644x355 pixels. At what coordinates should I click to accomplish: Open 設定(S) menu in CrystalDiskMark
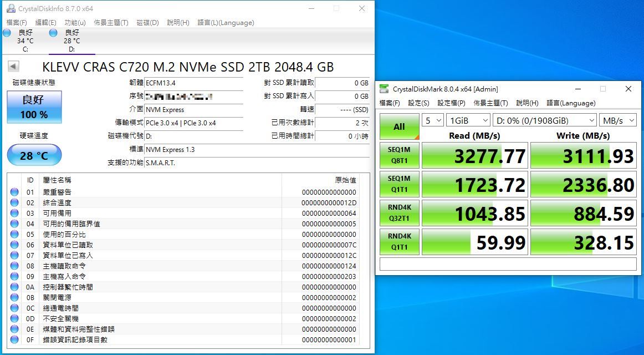click(x=418, y=103)
